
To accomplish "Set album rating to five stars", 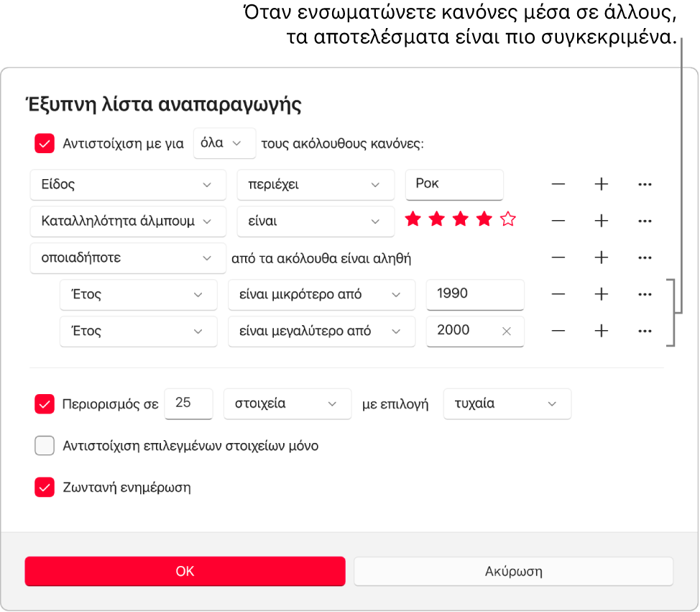I will (507, 219).
